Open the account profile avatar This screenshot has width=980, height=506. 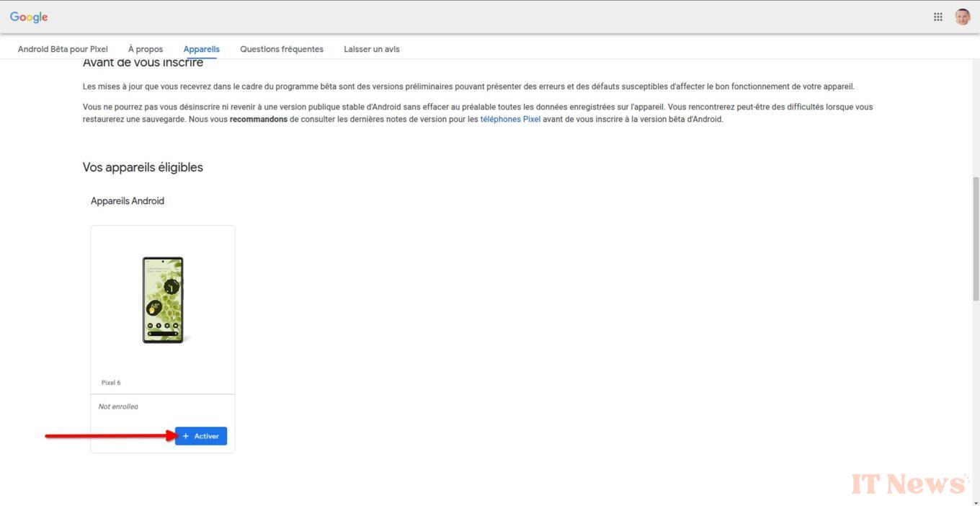(x=963, y=17)
